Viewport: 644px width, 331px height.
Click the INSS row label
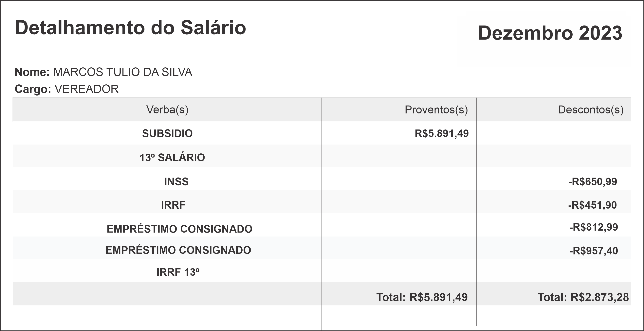click(x=176, y=182)
